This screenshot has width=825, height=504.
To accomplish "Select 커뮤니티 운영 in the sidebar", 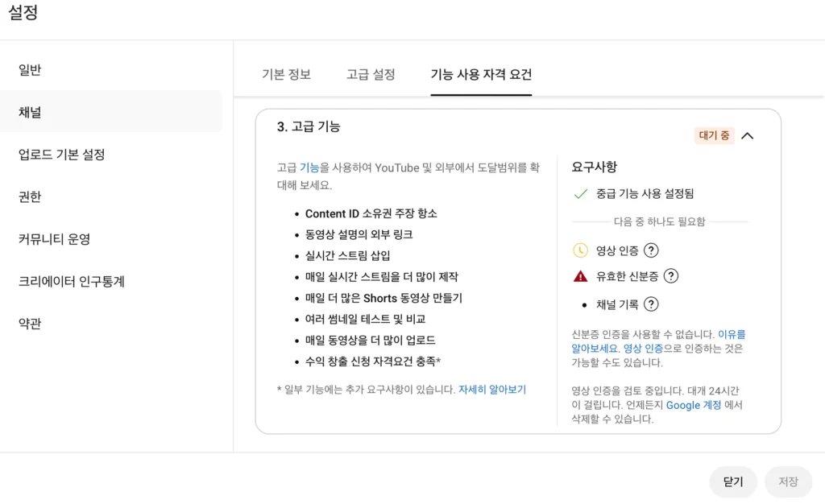I will 55,239.
